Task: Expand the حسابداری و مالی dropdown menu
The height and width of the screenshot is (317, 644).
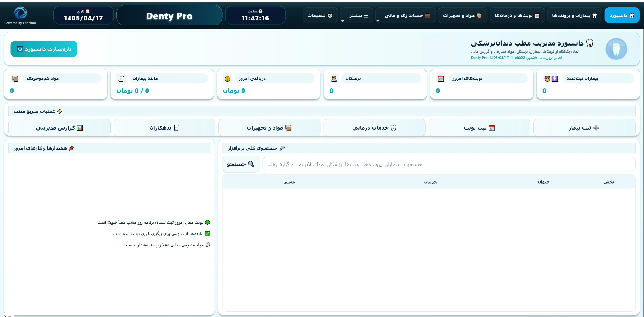Action: [x=406, y=15]
